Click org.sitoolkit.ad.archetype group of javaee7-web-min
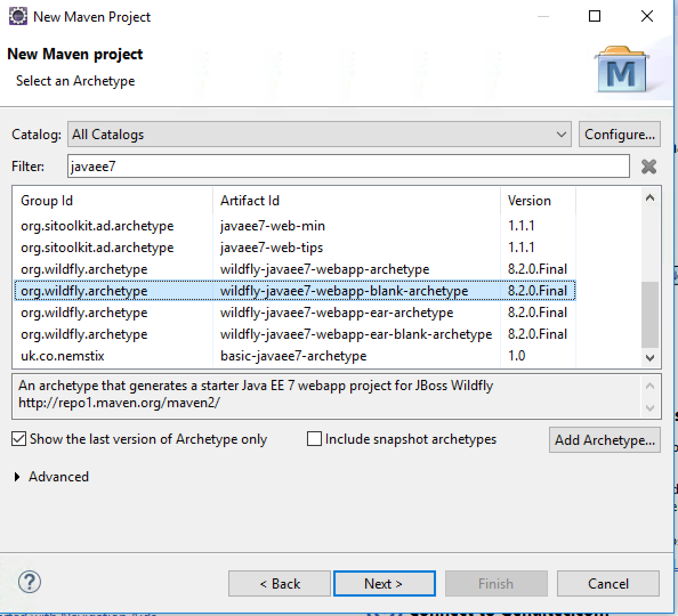Screen dimensions: 678x616 pos(97,226)
